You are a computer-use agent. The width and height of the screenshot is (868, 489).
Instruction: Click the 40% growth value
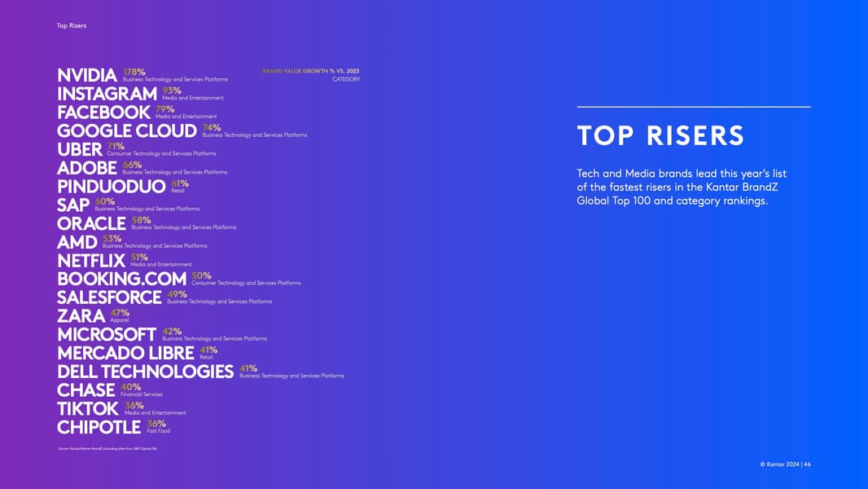[x=130, y=387]
